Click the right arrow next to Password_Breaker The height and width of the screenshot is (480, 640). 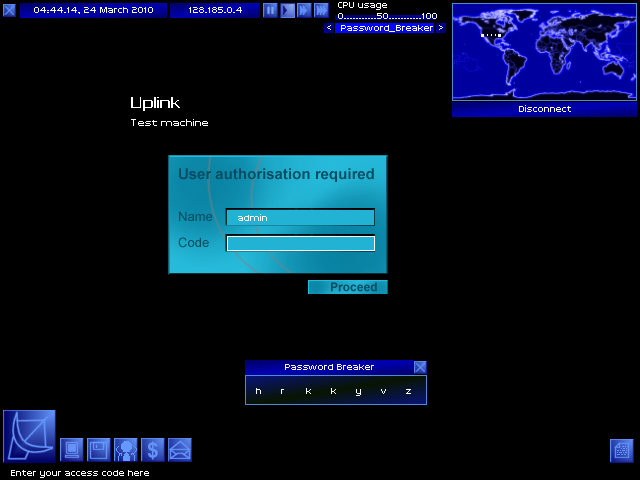[x=441, y=28]
